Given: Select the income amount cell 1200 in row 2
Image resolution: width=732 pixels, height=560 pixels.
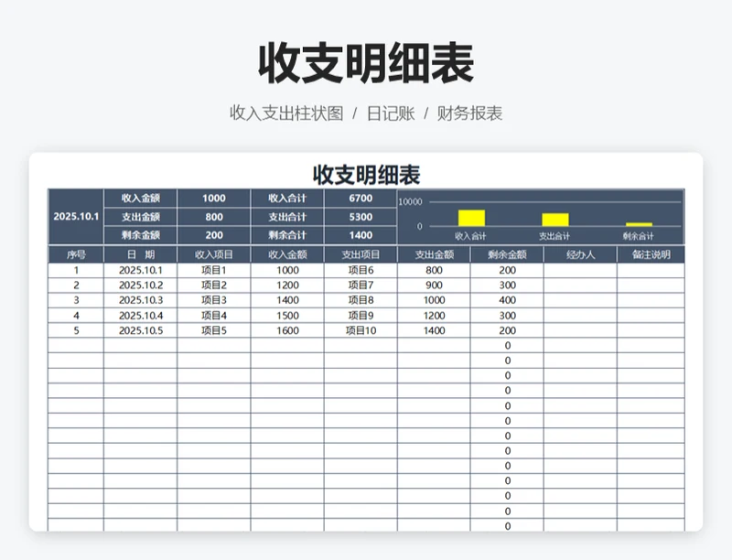Looking at the screenshot, I should point(287,285).
